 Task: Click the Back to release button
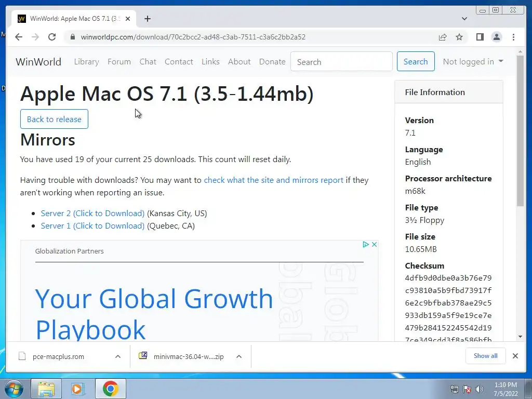pos(54,119)
